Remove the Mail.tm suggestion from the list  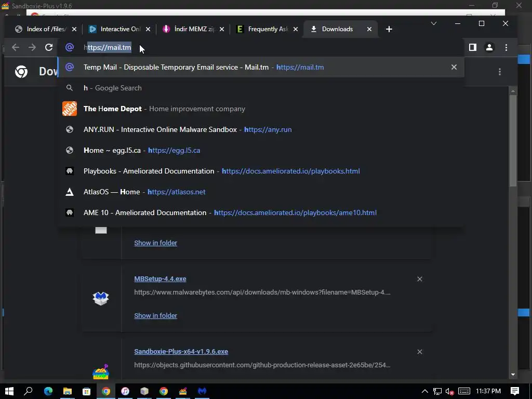(x=454, y=67)
